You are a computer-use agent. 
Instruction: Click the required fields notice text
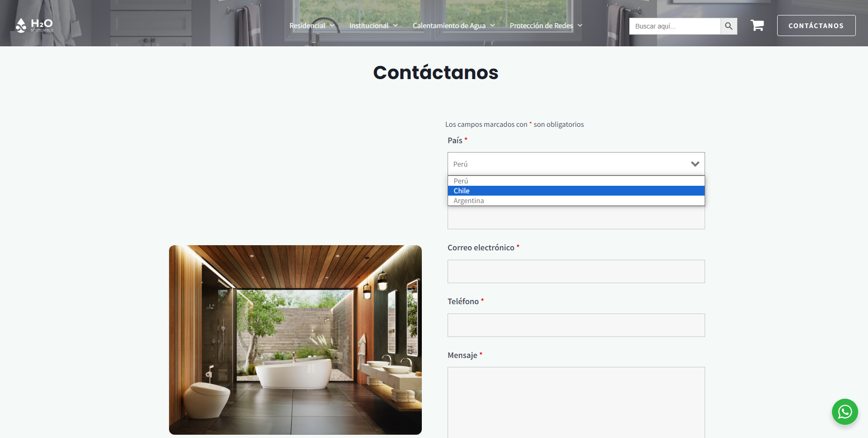point(515,124)
